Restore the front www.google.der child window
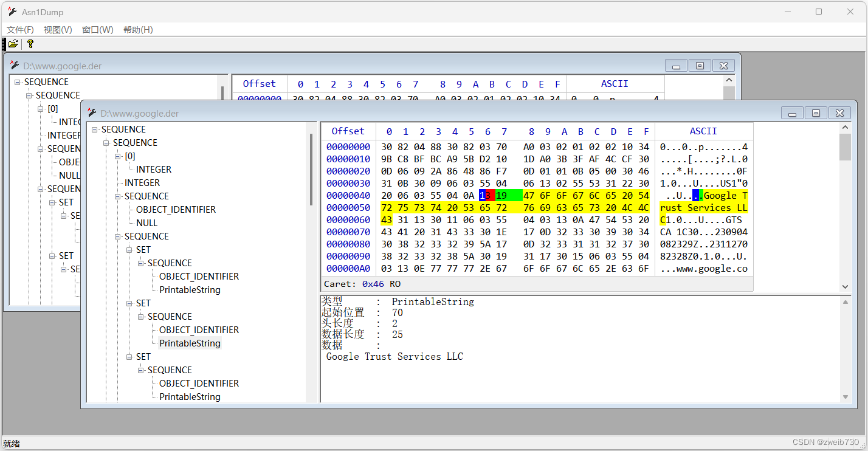Screen dimensions: 868x451 point(816,113)
